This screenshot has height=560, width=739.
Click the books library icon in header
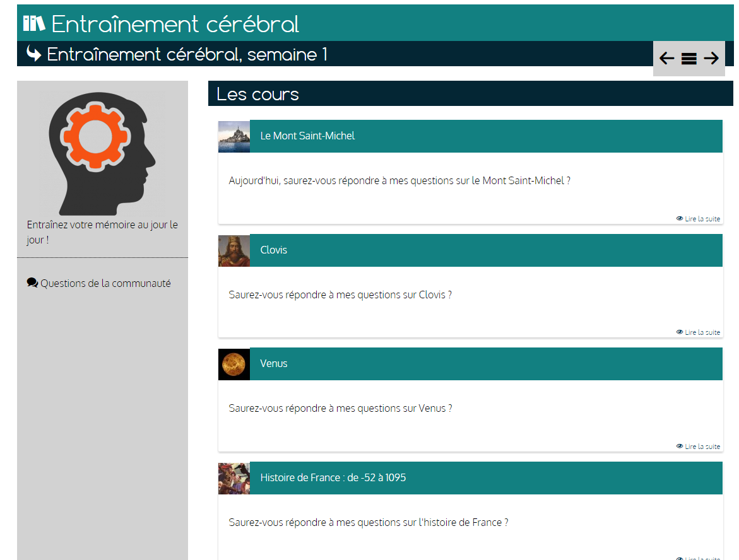(34, 24)
